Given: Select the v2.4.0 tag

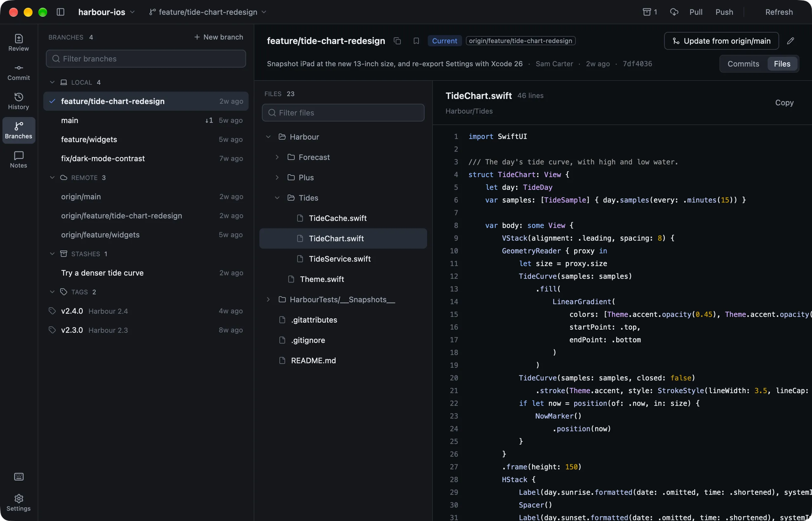Looking at the screenshot, I should [x=146, y=311].
